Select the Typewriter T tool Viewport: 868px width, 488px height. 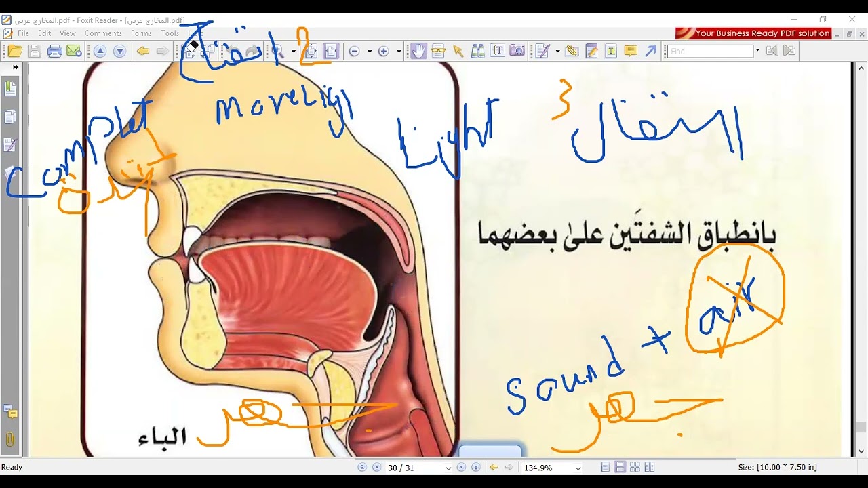(x=611, y=51)
